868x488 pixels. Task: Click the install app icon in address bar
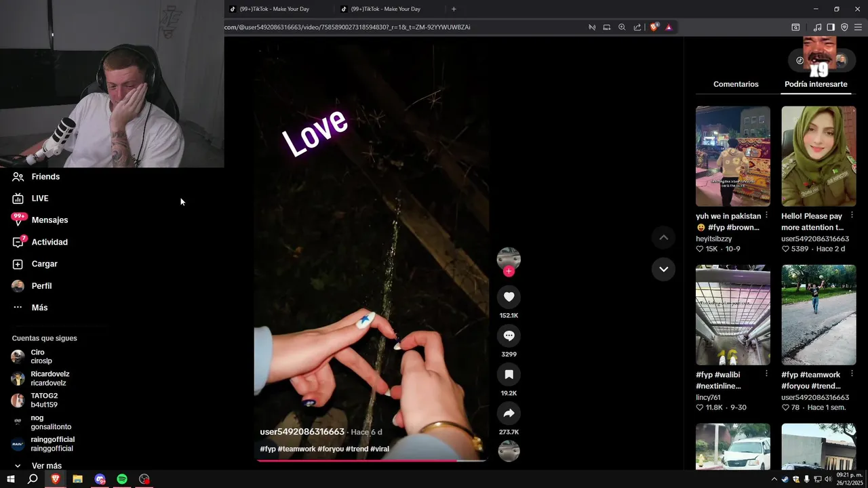[607, 27]
